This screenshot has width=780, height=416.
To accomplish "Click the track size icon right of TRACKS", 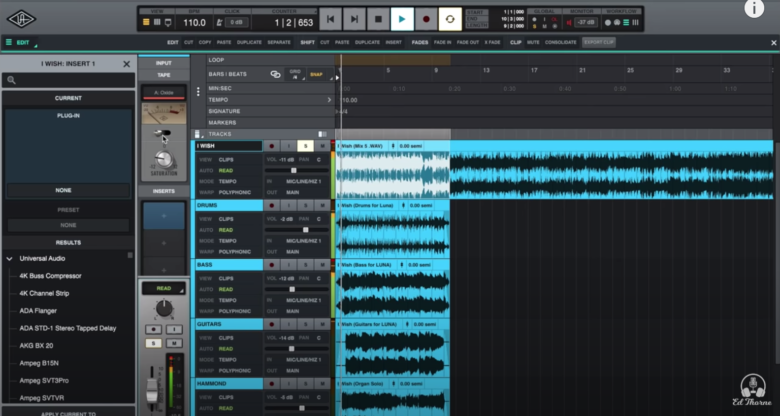I will coord(322,134).
